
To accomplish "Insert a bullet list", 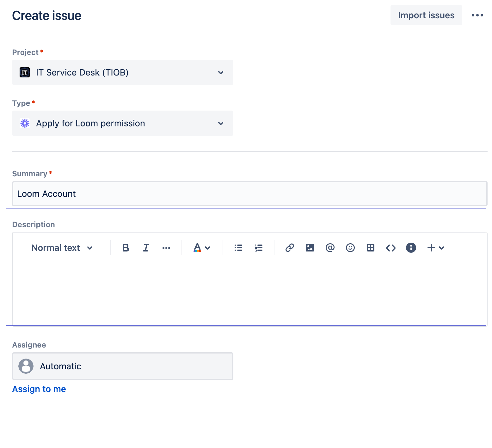I will click(238, 248).
